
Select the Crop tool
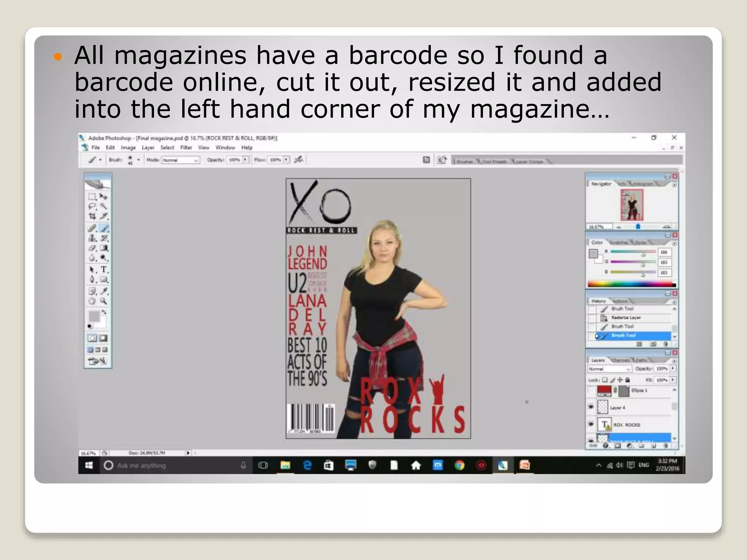[x=92, y=216]
